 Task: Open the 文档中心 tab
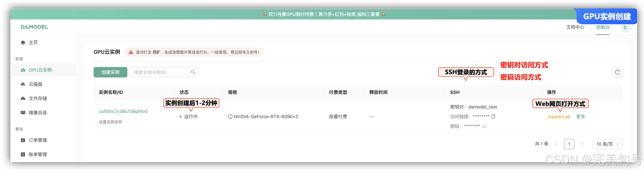tap(575, 27)
